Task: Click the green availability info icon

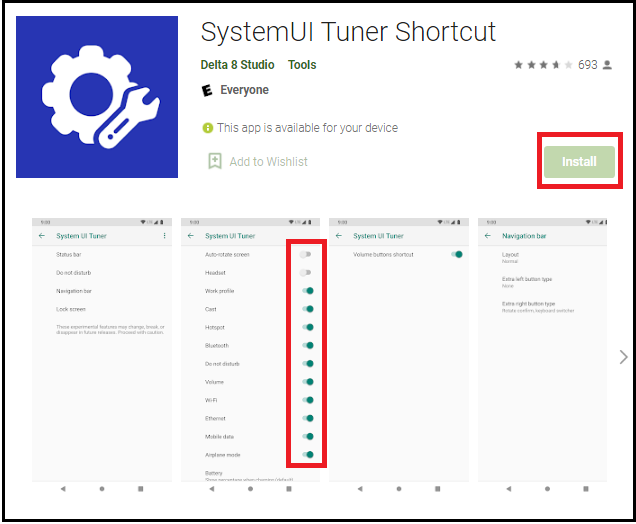Action: point(207,128)
